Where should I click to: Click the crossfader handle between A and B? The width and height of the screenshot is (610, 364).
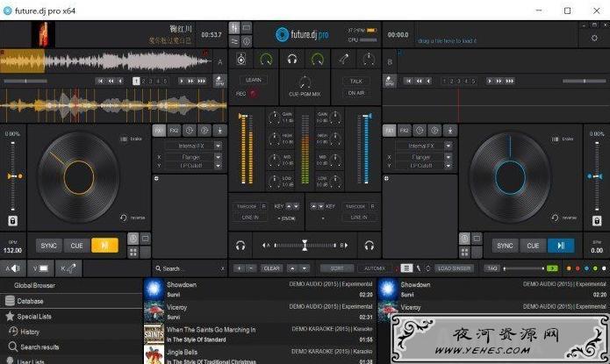click(305, 246)
